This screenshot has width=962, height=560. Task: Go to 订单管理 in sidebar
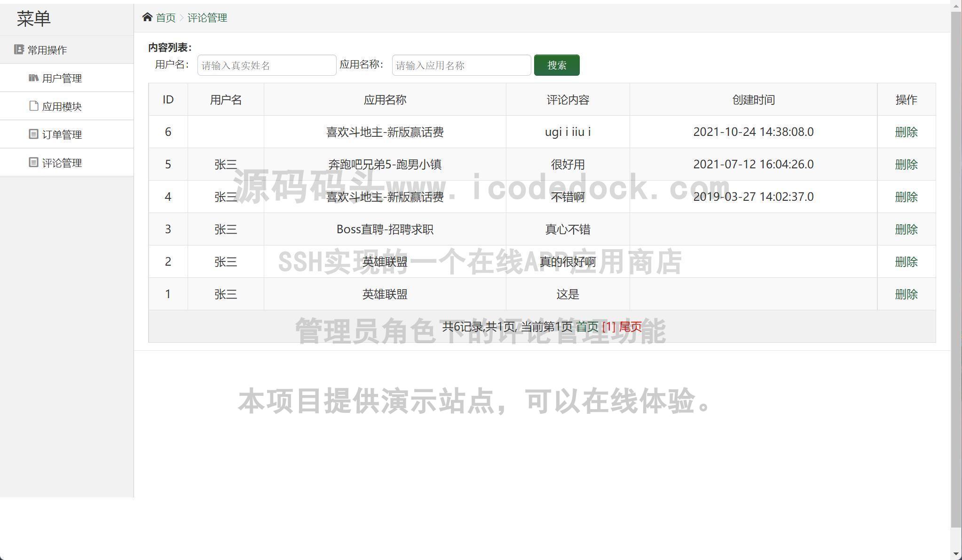(62, 135)
